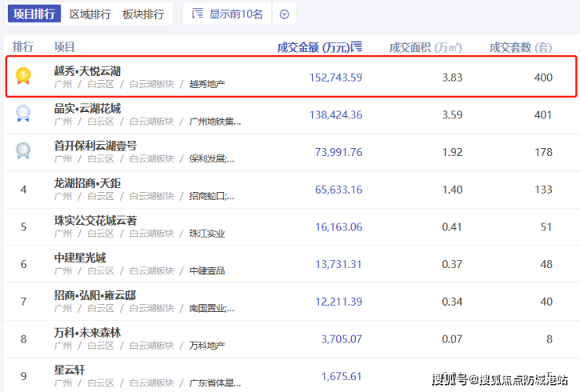
Task: Switch to the 区域排行 tab
Action: pos(90,14)
